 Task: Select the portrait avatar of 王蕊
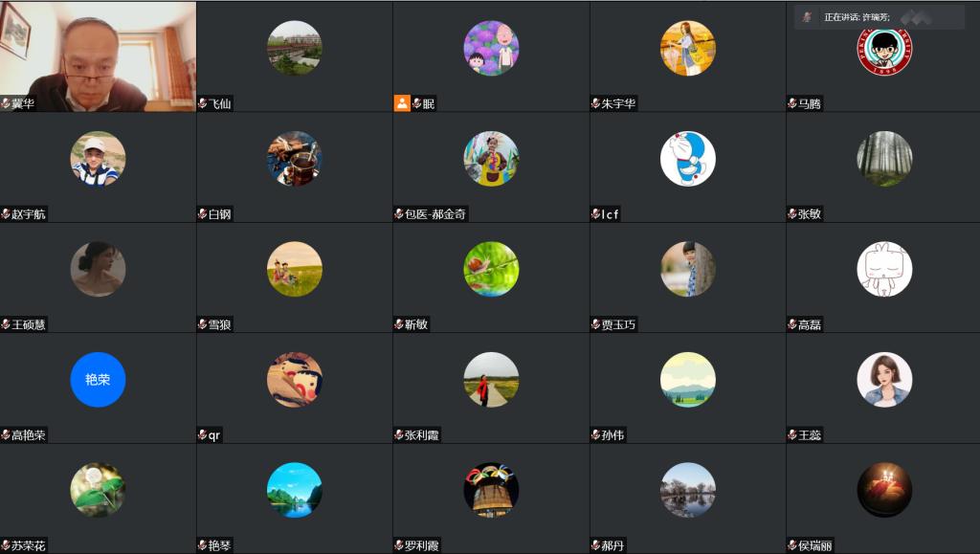(884, 379)
